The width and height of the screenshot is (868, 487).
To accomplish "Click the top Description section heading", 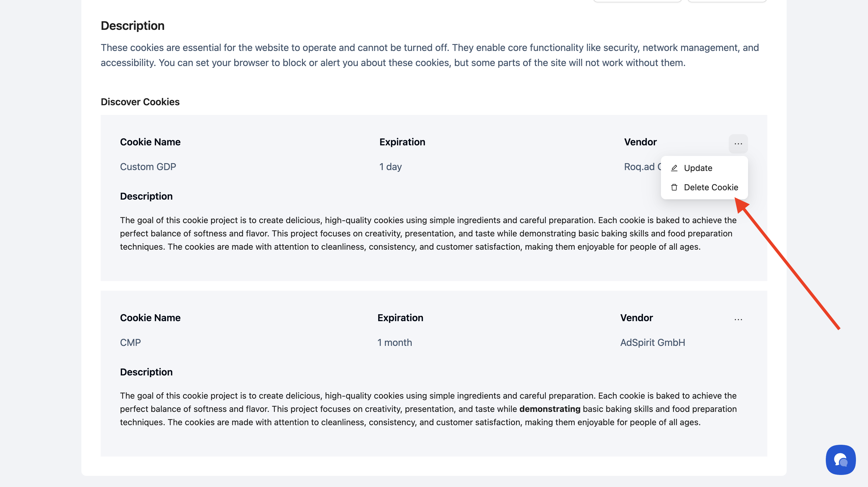I will coord(132,26).
